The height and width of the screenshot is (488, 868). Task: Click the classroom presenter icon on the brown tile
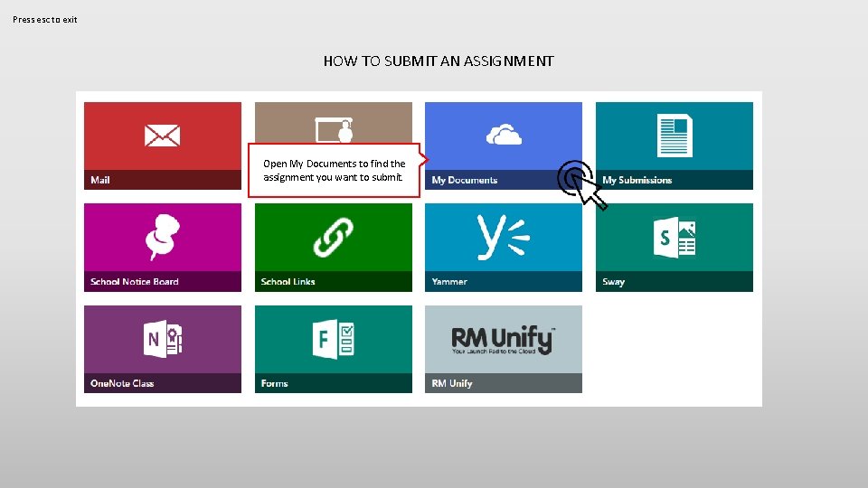334,130
